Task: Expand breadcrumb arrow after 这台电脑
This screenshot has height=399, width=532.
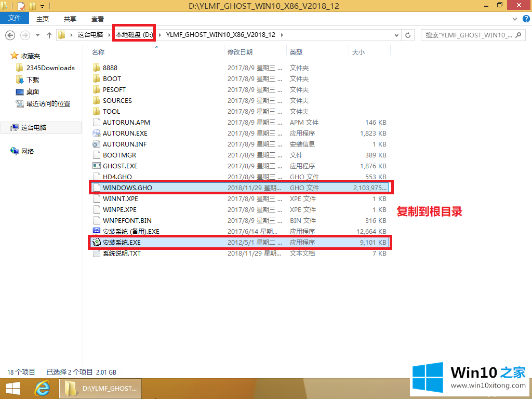Action: tap(110, 35)
